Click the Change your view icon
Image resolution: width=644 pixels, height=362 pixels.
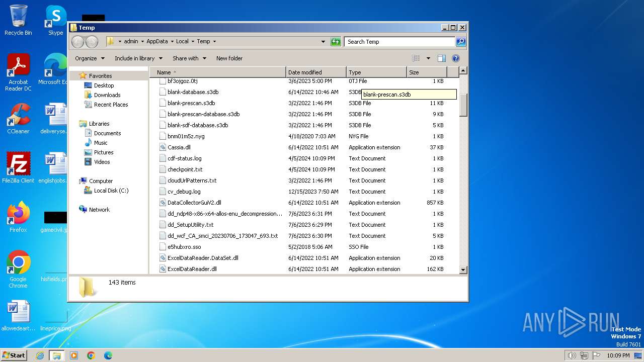coord(416,58)
